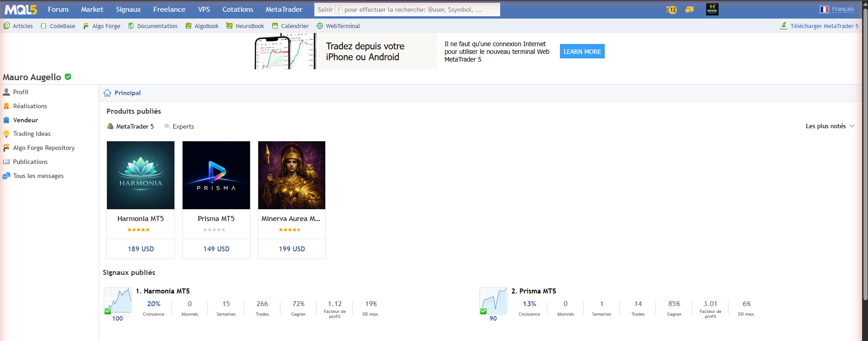Open the Freelance menu
Viewport: 868px width, 341px height.
[x=169, y=10]
